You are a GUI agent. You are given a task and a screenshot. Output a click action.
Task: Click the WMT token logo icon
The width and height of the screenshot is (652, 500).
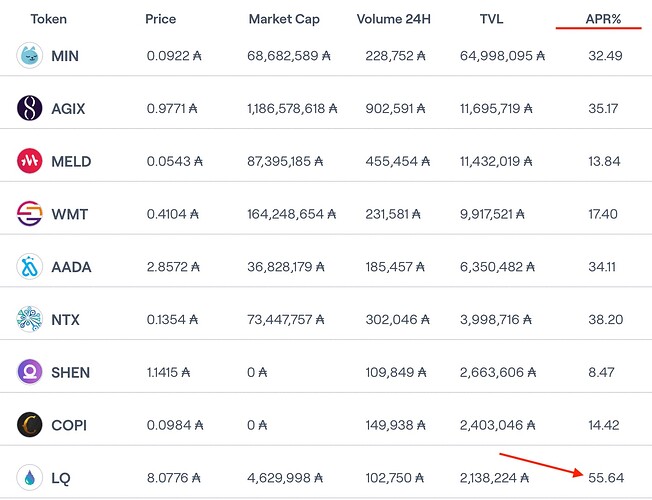[30, 214]
